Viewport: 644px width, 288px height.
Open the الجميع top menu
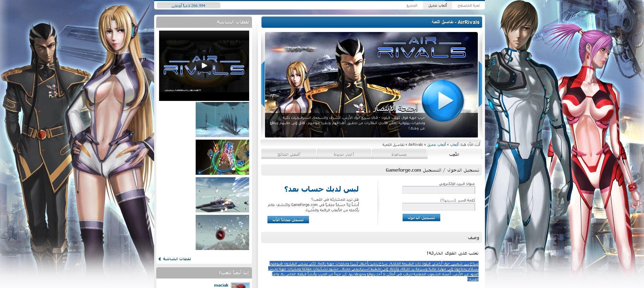(412, 5)
